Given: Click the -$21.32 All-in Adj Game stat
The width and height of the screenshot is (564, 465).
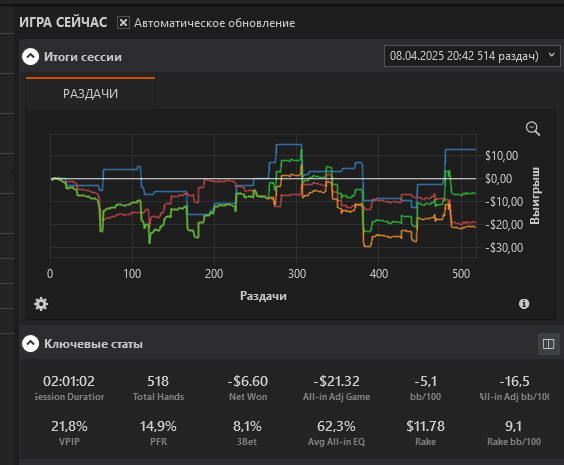Looking at the screenshot, I should pyautogui.click(x=337, y=388).
